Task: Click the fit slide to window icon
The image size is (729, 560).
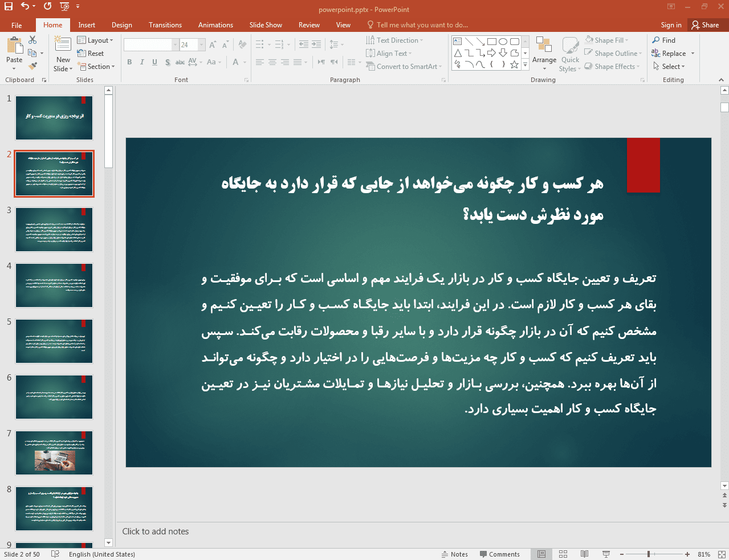Action: pos(721,554)
